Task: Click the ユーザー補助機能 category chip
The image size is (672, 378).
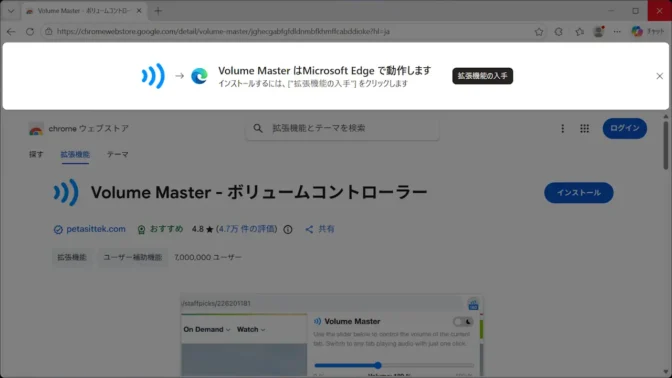Action: pos(133,257)
